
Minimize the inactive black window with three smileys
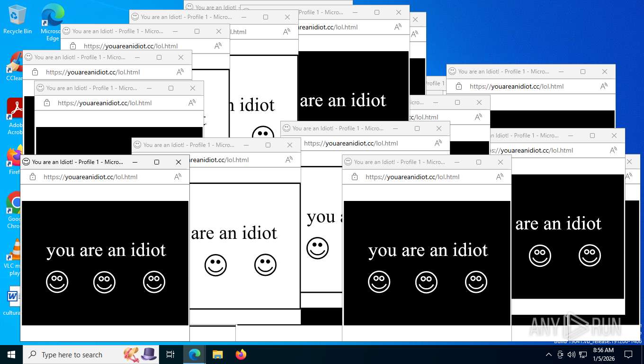[x=457, y=162]
